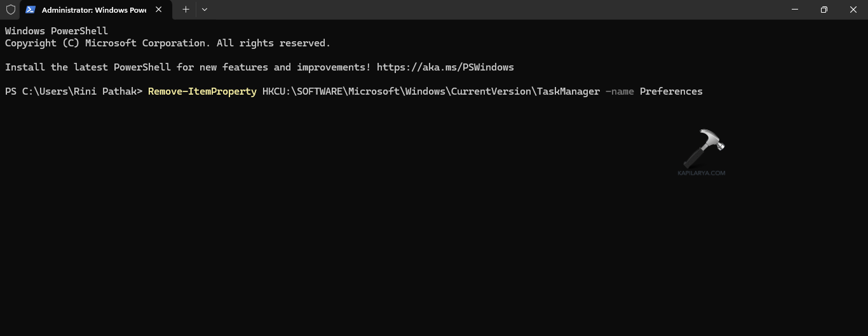Click the shield icon in the title bar

pos(10,10)
